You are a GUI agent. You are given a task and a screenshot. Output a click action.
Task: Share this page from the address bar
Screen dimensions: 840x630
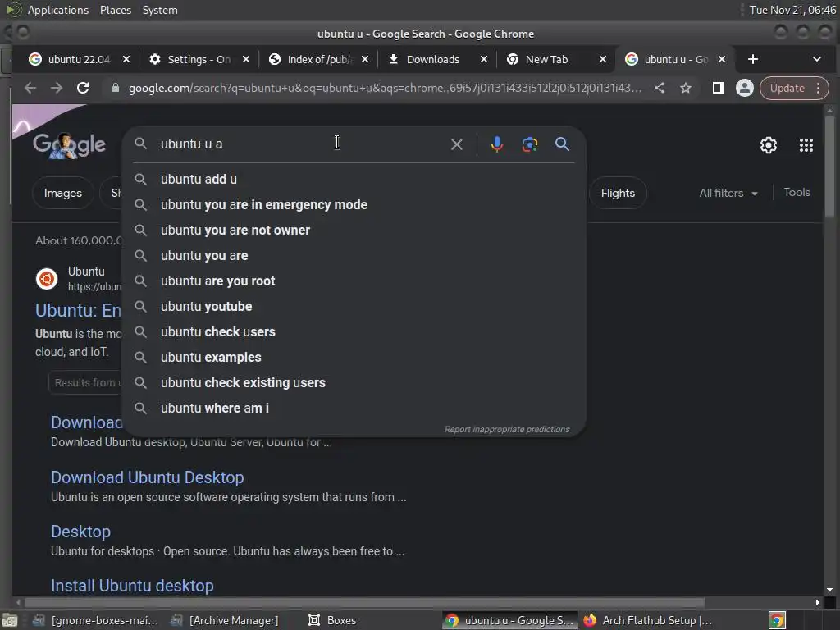[x=660, y=88]
